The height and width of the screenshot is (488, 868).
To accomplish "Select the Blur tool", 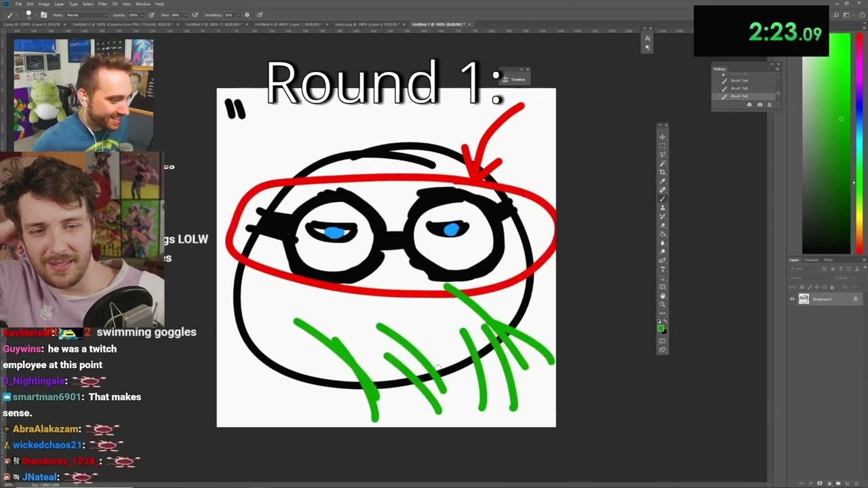I will click(x=663, y=243).
